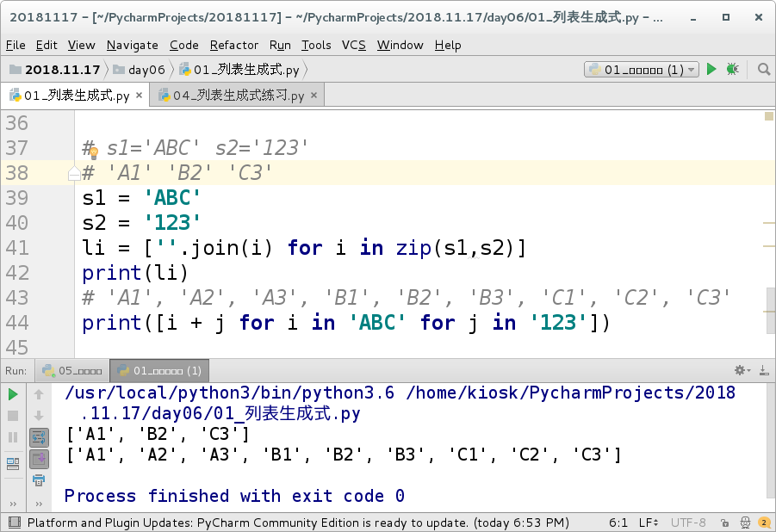Open line separator LF dropdown in status bar

pos(649,522)
